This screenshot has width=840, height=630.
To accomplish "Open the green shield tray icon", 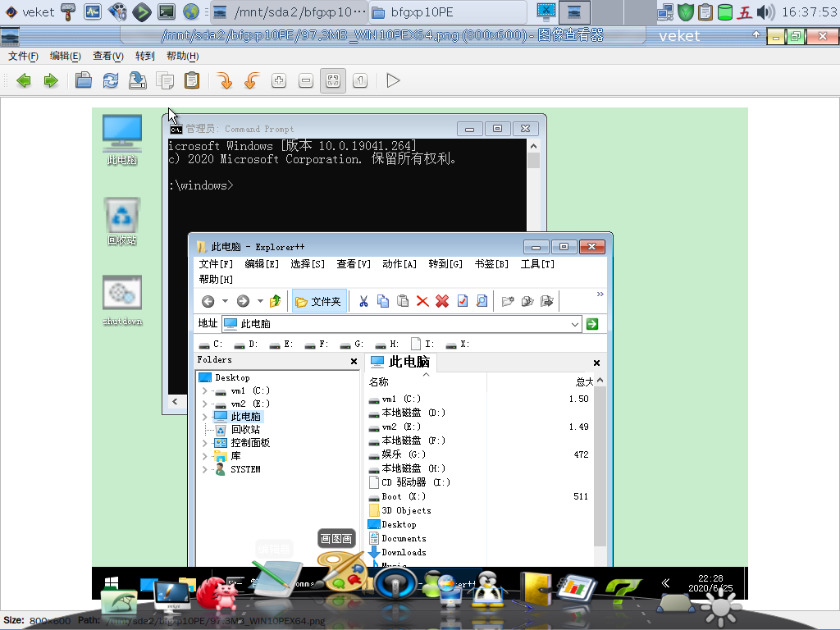I will point(686,11).
